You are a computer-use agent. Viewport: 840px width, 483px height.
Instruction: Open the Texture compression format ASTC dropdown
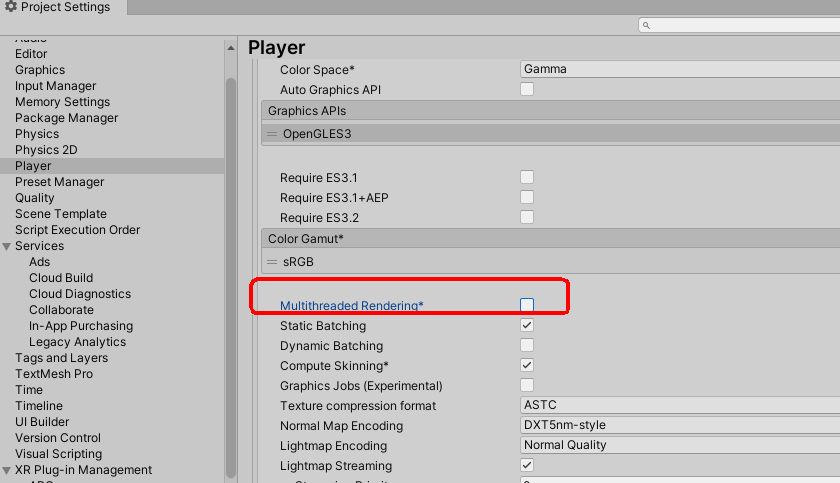click(x=680, y=405)
